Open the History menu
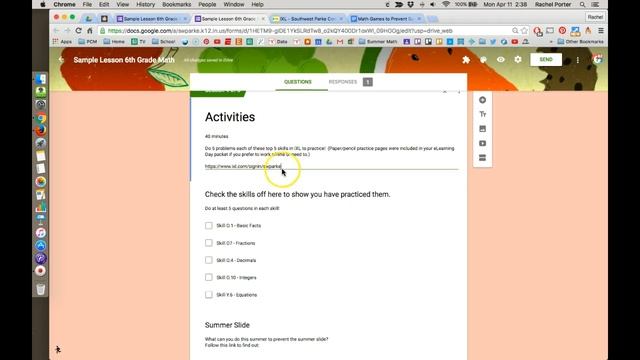Image resolution: width=640 pixels, height=360 pixels. click(x=145, y=4)
